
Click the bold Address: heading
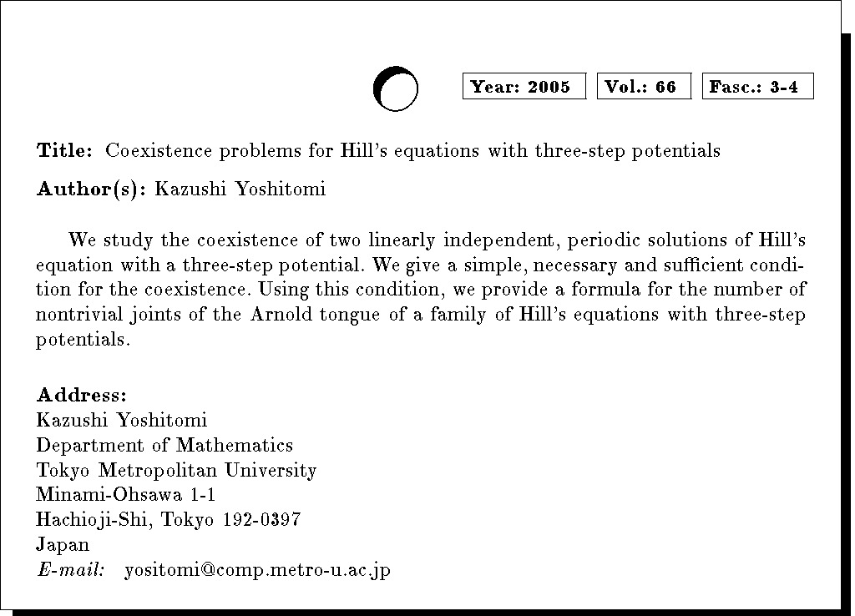81,394
